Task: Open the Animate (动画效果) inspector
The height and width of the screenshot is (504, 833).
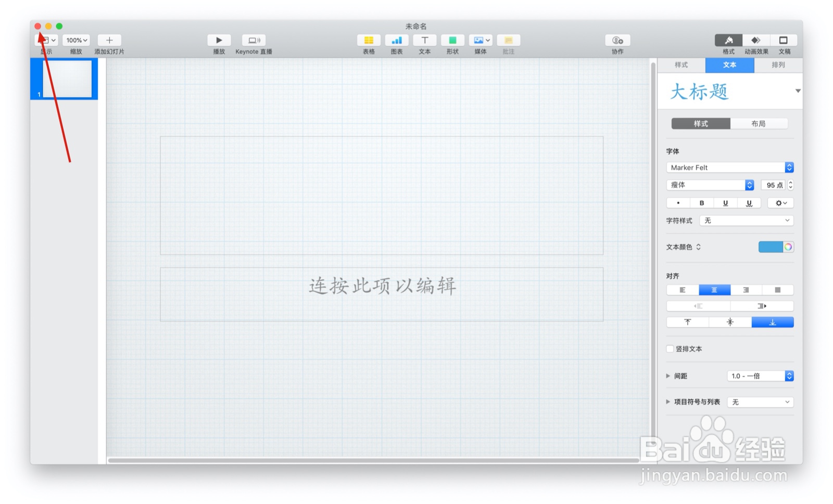Action: [756, 40]
